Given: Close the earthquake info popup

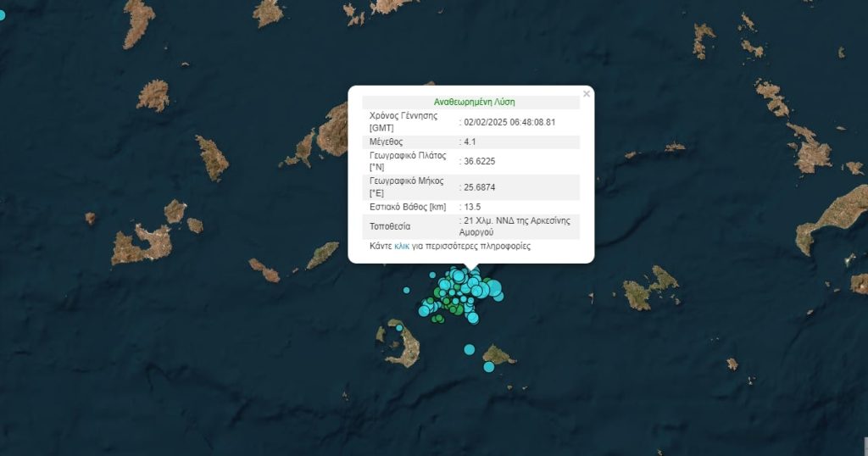Looking at the screenshot, I should (586, 94).
